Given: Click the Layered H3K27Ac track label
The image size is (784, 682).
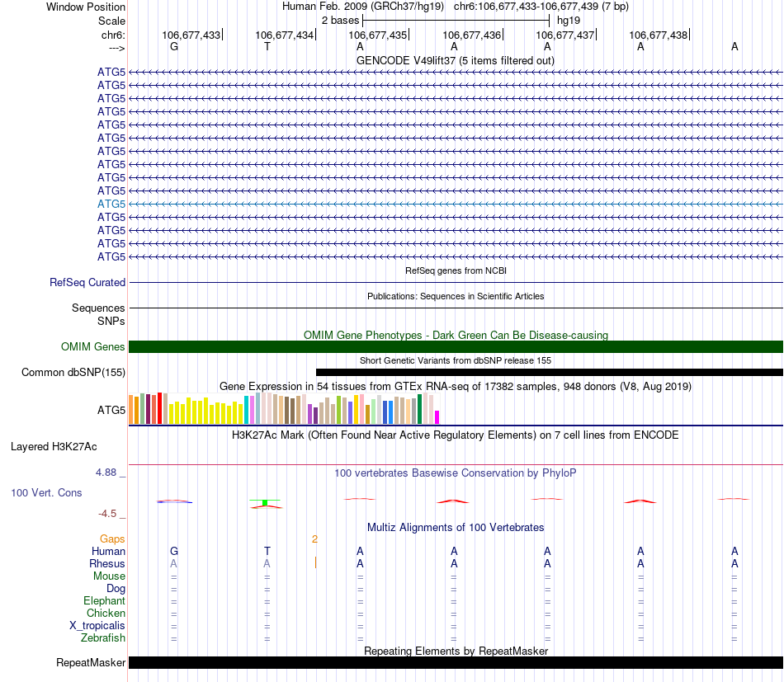Looking at the screenshot, I should (54, 447).
